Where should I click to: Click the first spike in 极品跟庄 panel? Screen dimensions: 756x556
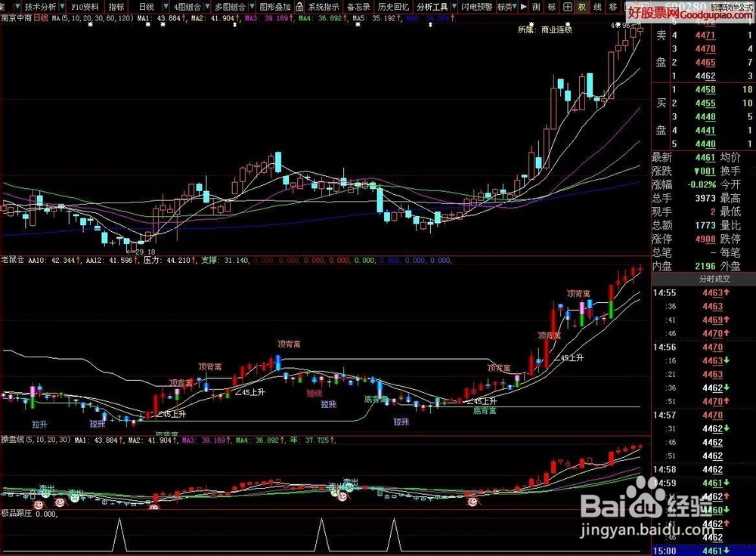[119, 535]
